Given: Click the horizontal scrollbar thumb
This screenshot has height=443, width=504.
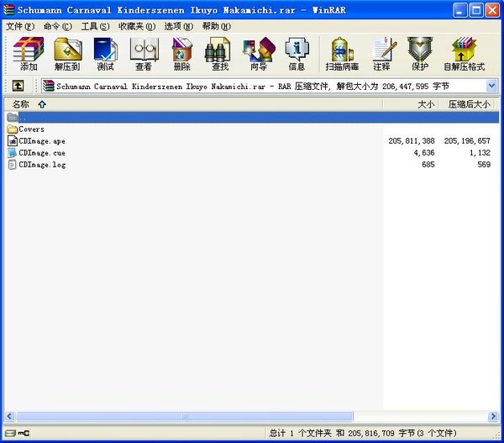Looking at the screenshot, I should coord(185,416).
